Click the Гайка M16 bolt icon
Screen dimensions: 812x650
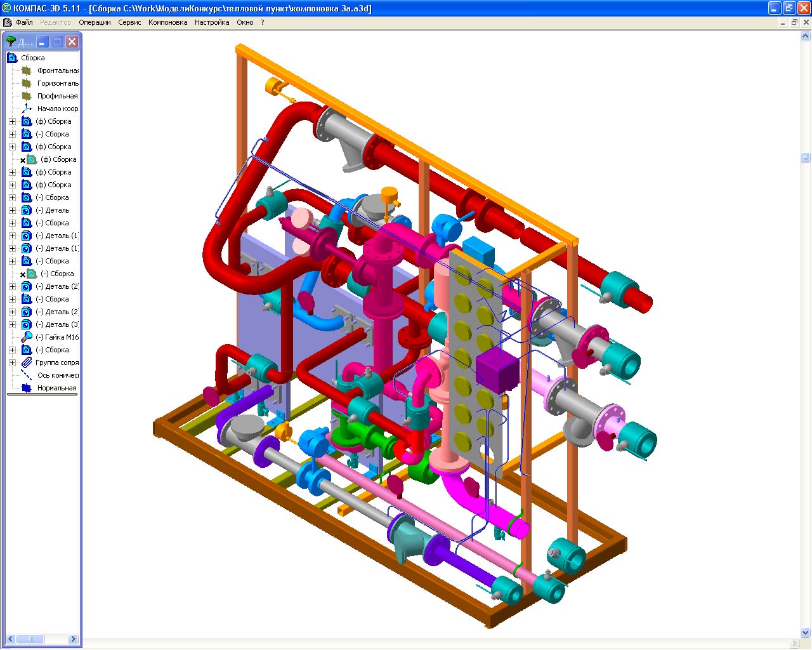[27, 337]
